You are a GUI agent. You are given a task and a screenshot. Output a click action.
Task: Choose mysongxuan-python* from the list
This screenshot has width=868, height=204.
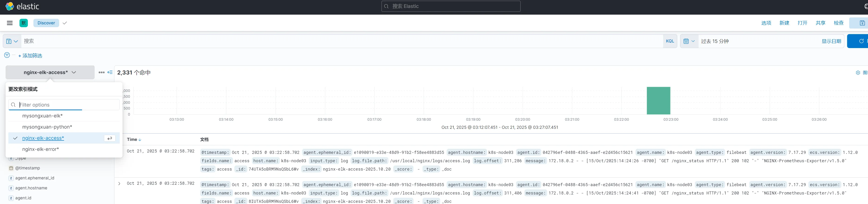(47, 127)
